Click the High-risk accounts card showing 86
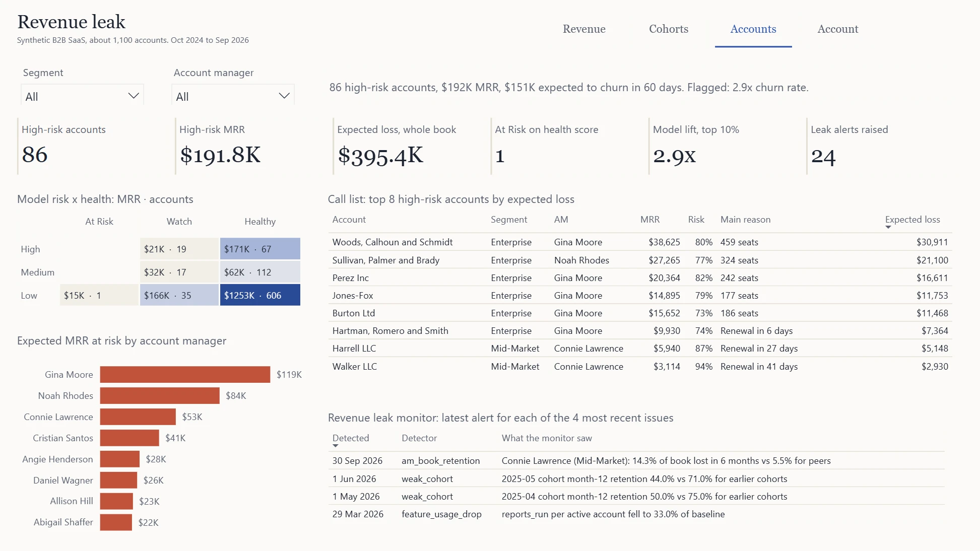The width and height of the screenshot is (980, 551). click(x=92, y=146)
